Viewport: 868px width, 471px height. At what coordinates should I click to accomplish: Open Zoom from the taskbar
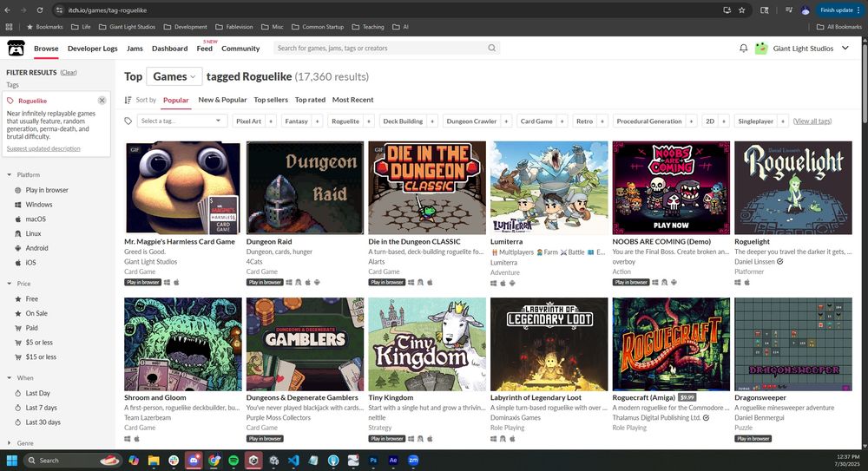413,460
